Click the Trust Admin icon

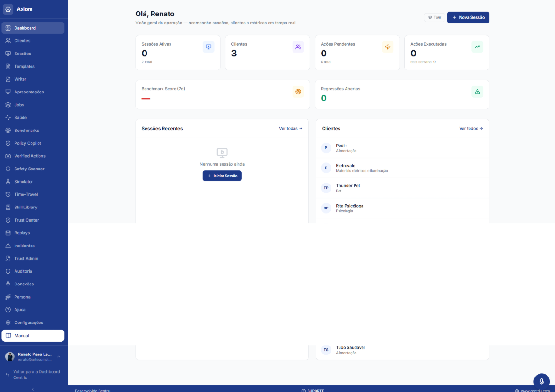(8, 258)
